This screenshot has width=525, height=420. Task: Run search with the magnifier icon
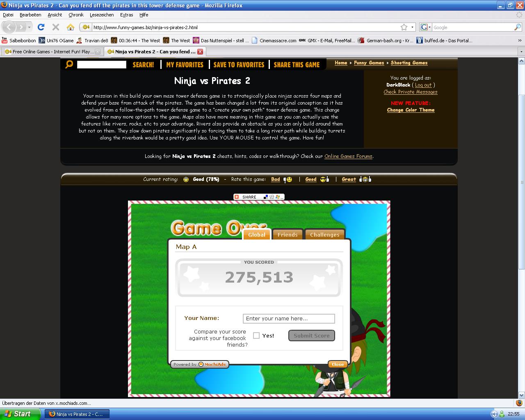pos(518,27)
